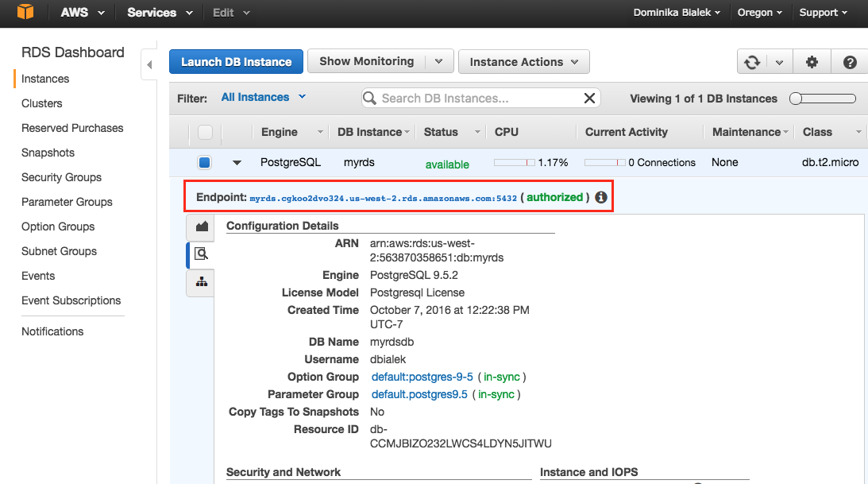Open the RDS Dashboard heading link

coord(73,52)
